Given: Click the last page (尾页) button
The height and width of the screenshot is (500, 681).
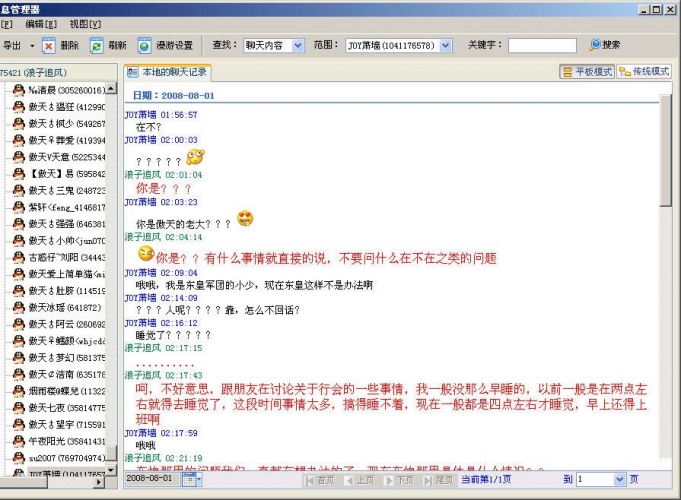Looking at the screenshot, I should (438, 480).
